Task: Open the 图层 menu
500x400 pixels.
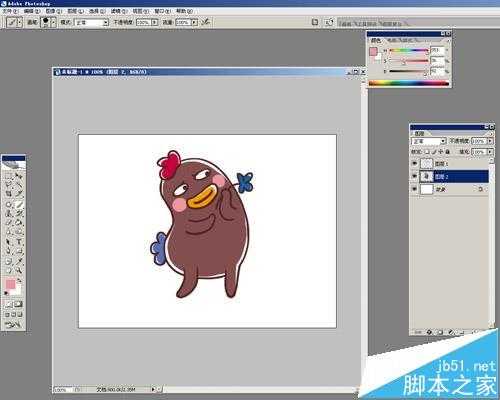Action: [x=75, y=11]
